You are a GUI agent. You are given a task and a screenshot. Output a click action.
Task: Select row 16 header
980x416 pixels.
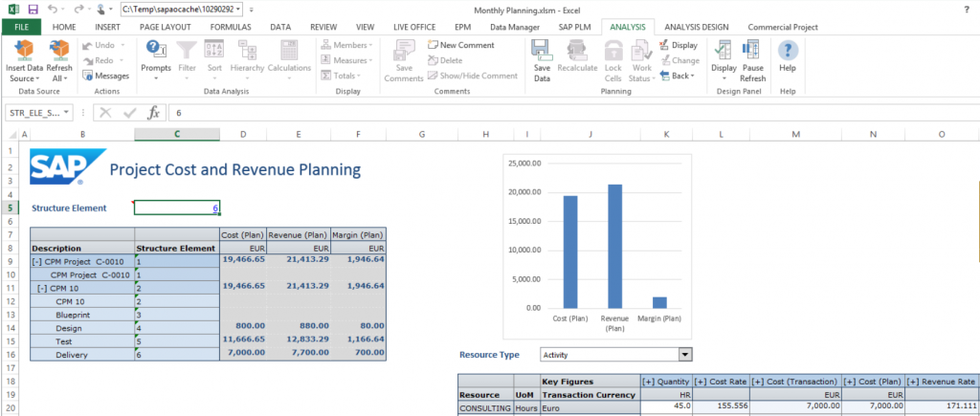click(10, 354)
